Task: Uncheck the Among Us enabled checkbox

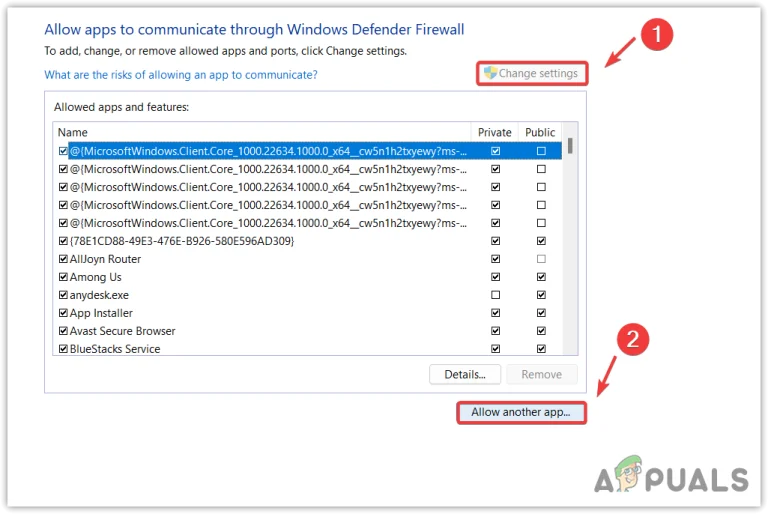Action: [x=63, y=277]
